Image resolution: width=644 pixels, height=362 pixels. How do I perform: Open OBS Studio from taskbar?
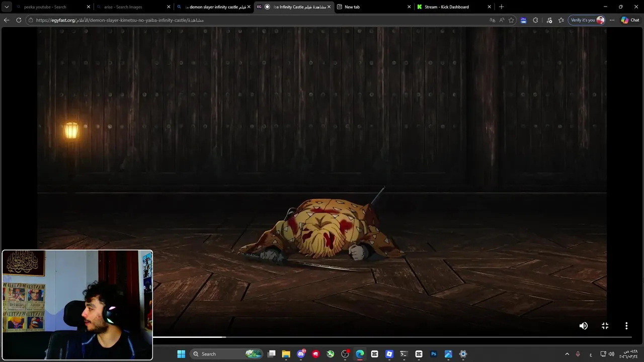tap(345, 354)
